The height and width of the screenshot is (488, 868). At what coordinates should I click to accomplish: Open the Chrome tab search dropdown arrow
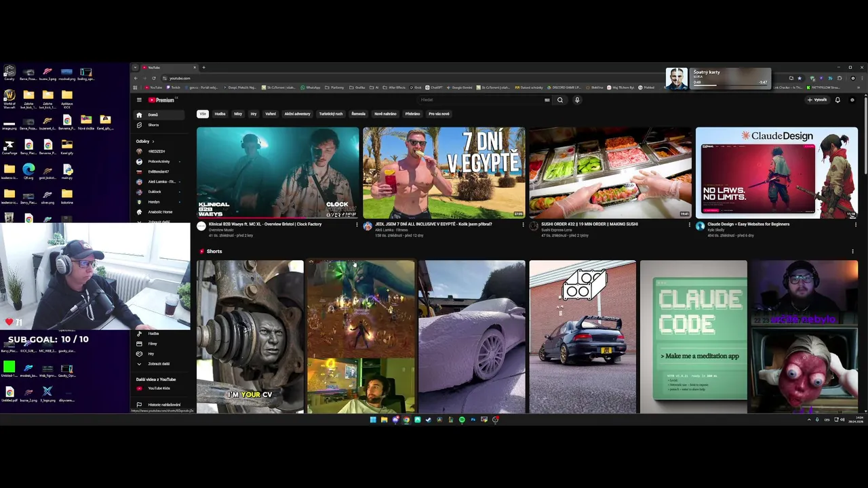click(x=135, y=67)
